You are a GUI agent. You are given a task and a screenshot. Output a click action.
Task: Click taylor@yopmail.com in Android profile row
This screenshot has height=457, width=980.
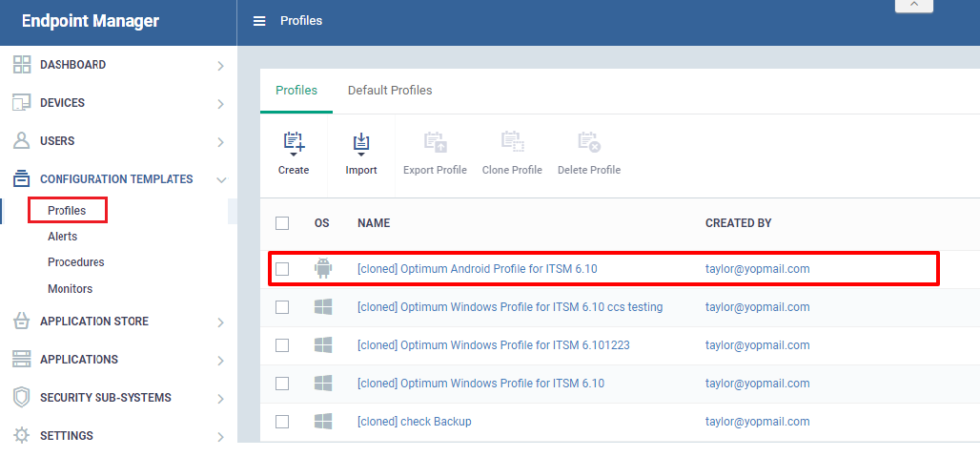758,269
